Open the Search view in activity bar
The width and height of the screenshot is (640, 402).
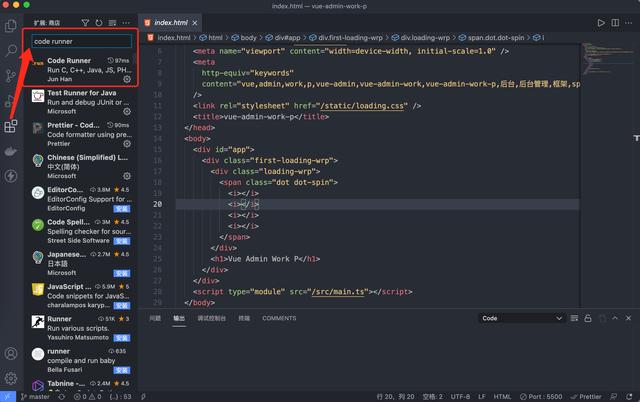(11, 51)
